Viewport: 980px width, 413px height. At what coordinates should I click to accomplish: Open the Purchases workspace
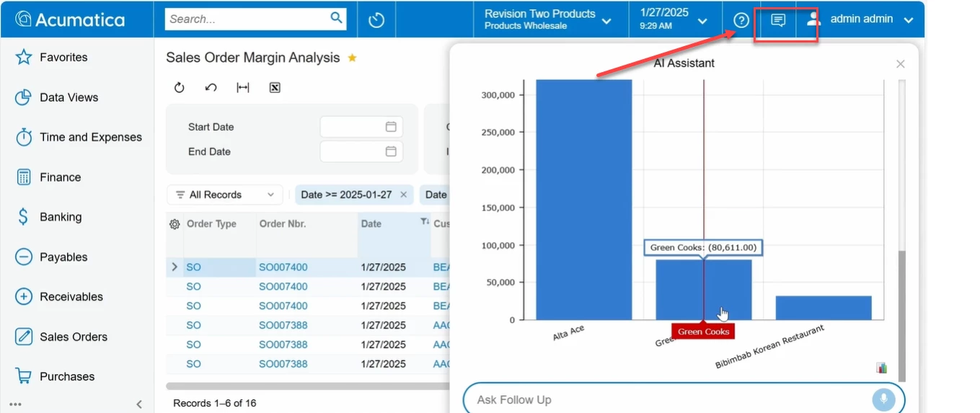[67, 376]
